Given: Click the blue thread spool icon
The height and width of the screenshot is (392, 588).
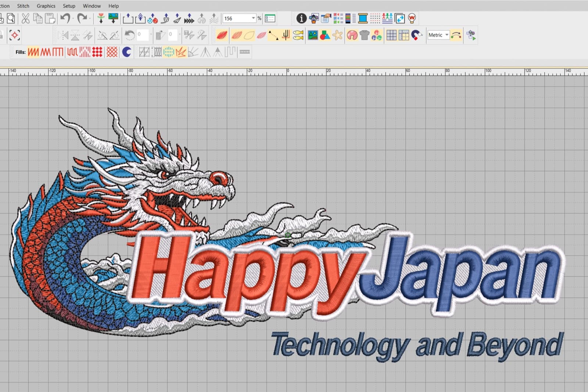Looking at the screenshot, I should (x=363, y=18).
